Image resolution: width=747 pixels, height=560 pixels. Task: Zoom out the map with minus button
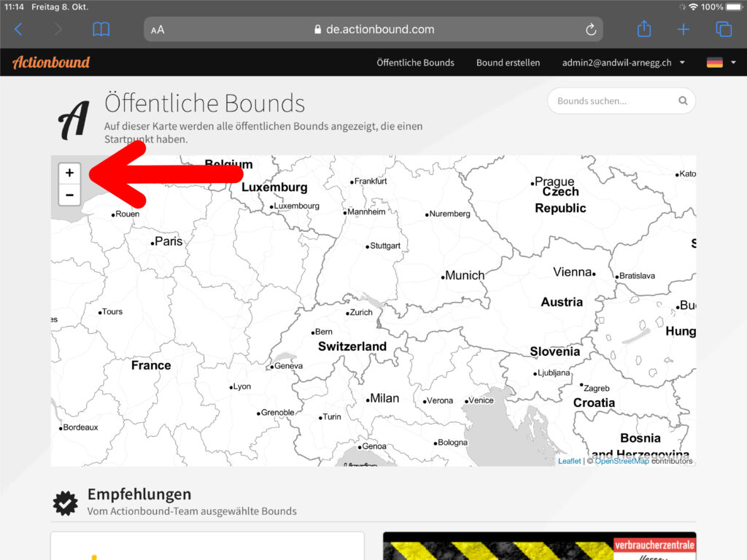point(69,195)
